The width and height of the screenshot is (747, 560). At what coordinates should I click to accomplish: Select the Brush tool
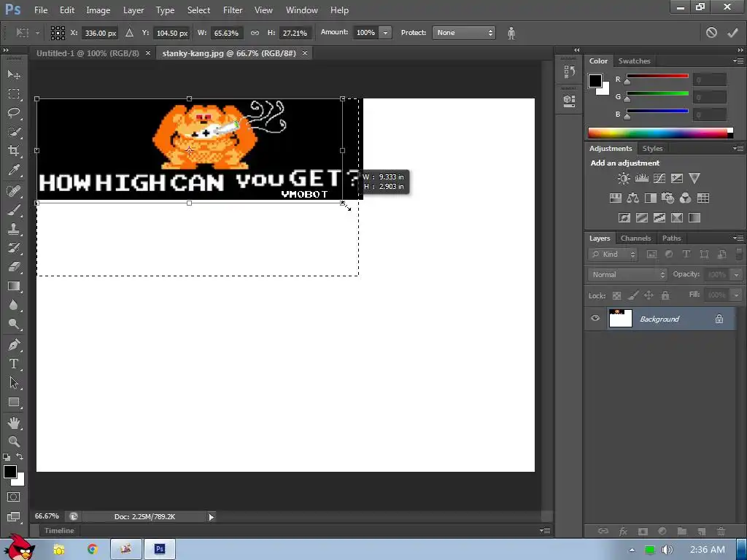pyautogui.click(x=13, y=210)
